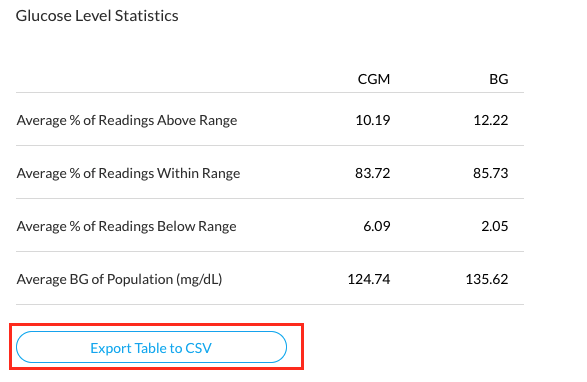Click the CGM below-range value 6.09
Image resolution: width=587 pixels, height=382 pixels.
tap(377, 226)
